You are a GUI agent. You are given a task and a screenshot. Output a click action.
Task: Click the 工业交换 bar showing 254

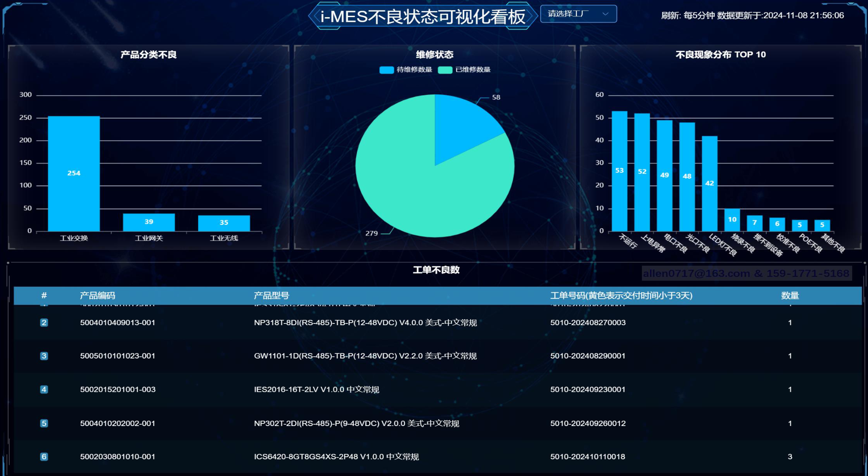click(74, 173)
